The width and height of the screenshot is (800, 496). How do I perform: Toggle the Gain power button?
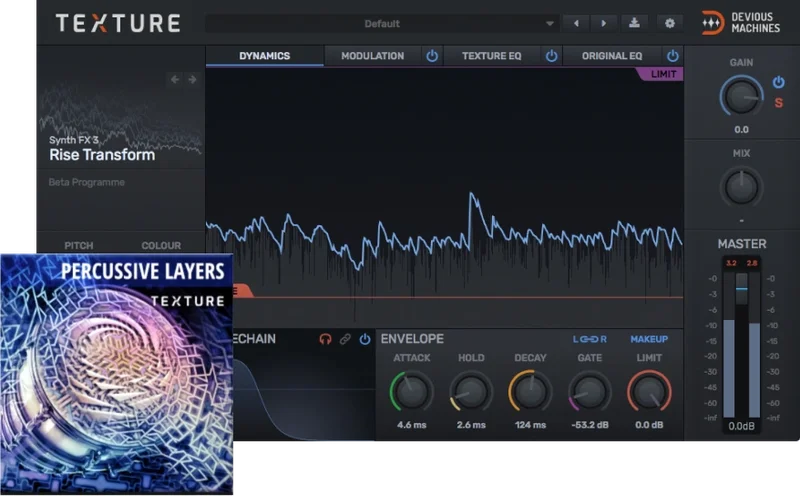coord(779,82)
